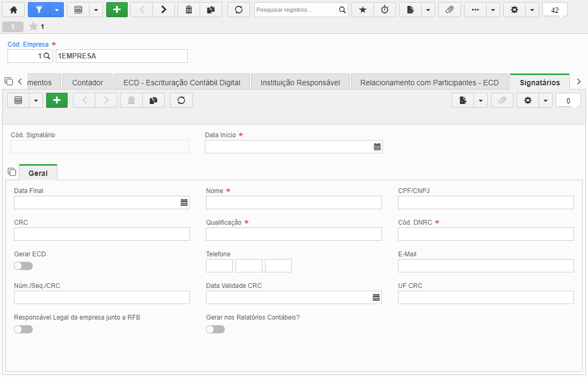Viewport: 588px width, 377px height.
Task: Click the 0 counter in Signatários panel
Action: coord(568,100)
